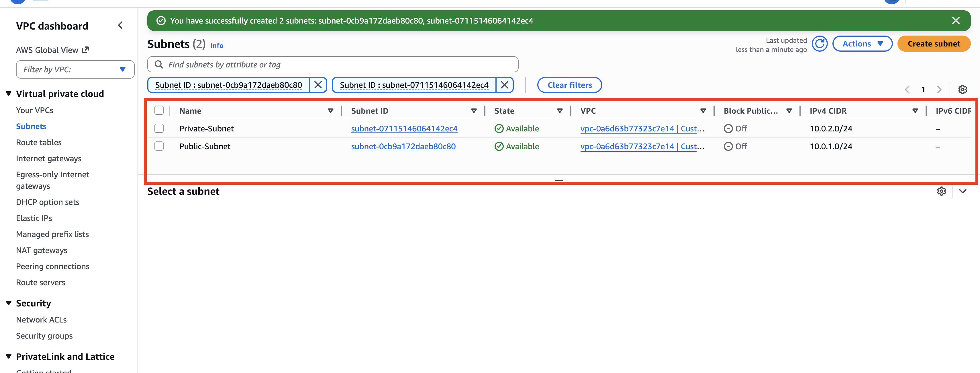Sort by IPv4 CIDR column arrow
980x373 pixels.
tap(915, 111)
